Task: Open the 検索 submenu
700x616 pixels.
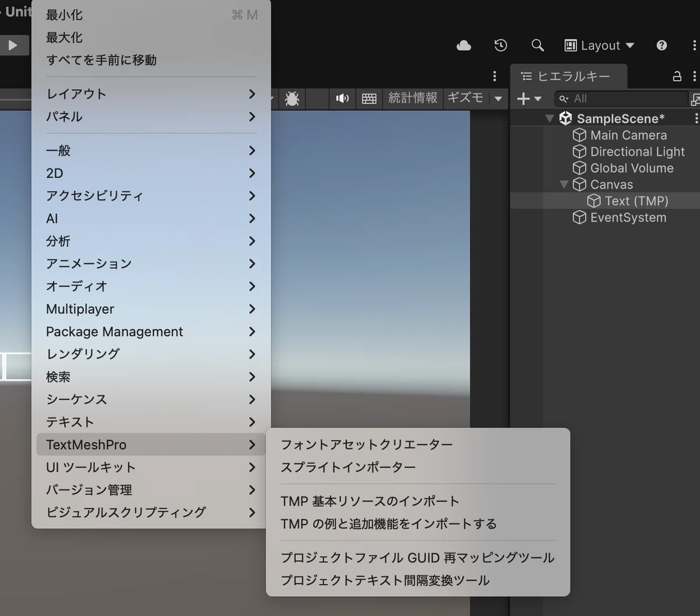Action: 152,377
